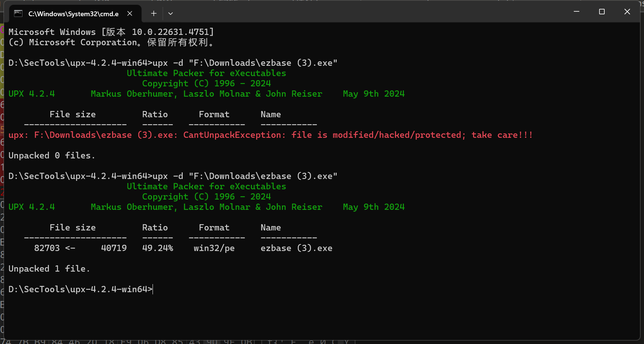Click the last prompt line's cursor
Viewport: 644px width, 344px height.
pyautogui.click(x=153, y=290)
